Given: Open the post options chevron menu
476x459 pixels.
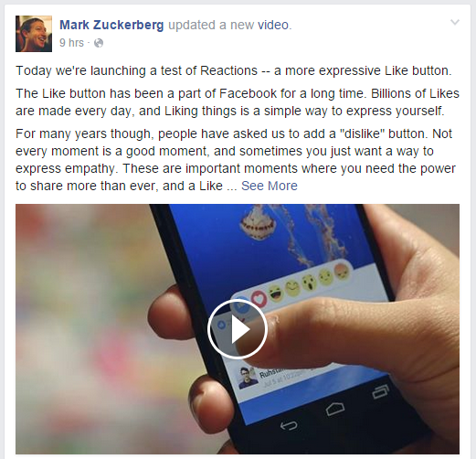Looking at the screenshot, I should [x=455, y=22].
